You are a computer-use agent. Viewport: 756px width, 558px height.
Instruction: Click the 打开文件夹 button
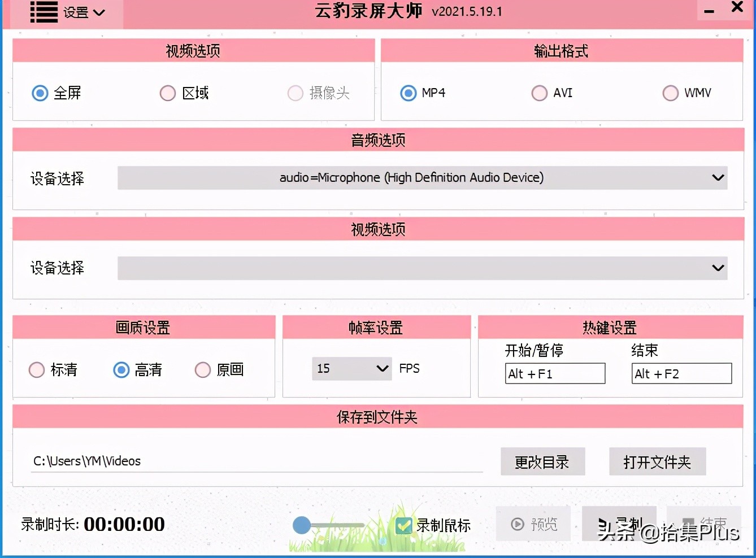657,462
